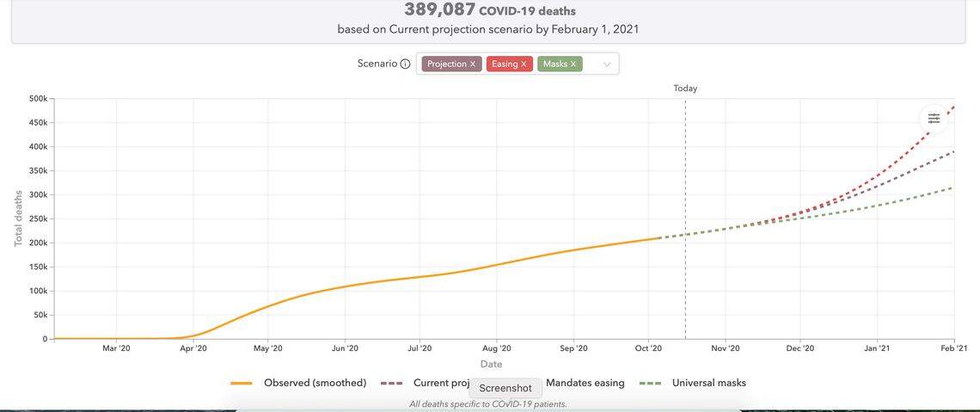Toggle the Observed (smoothed) legend series

(x=315, y=383)
